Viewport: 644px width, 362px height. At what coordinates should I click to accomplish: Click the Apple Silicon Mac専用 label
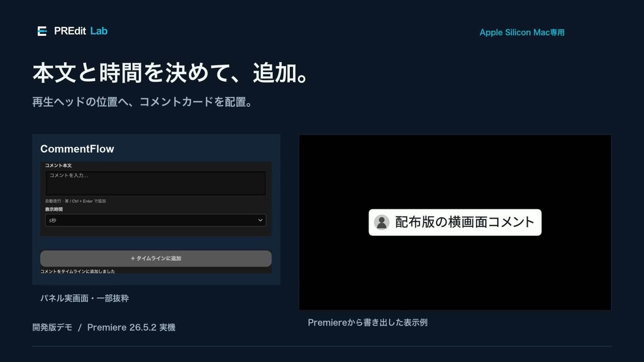[522, 33]
